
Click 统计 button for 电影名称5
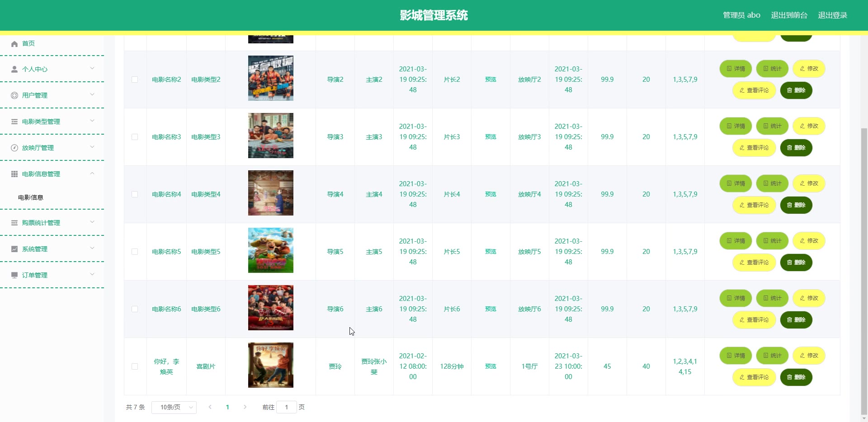click(x=772, y=241)
